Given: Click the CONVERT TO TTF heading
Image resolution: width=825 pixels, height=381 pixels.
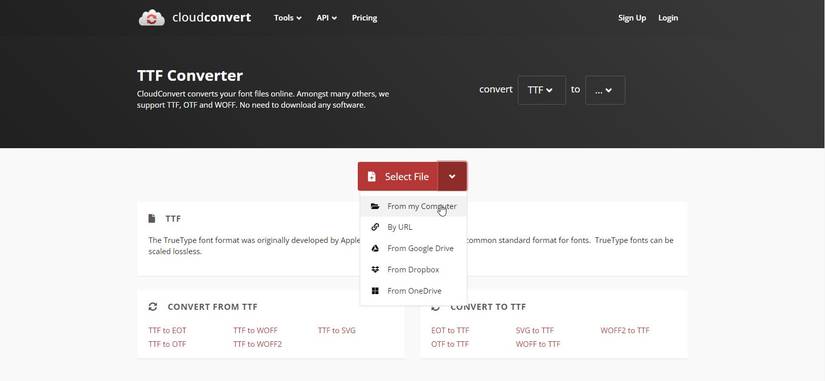Looking at the screenshot, I should [488, 307].
